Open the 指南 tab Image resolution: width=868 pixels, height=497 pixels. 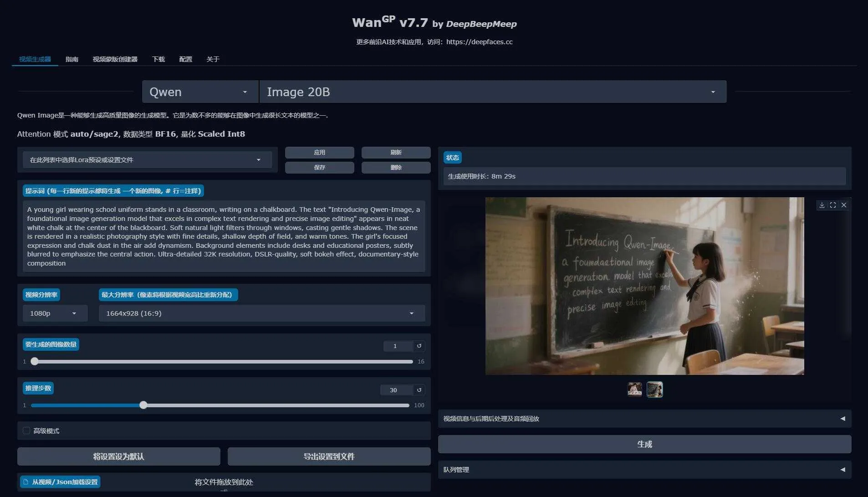point(72,59)
